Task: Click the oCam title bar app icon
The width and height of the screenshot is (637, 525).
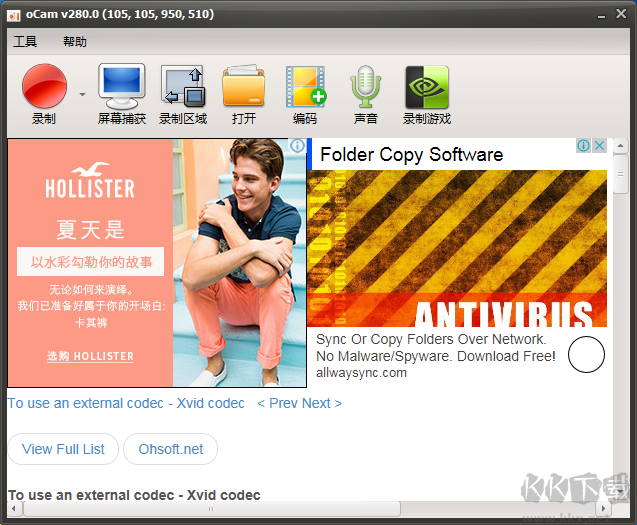Action: pos(14,15)
